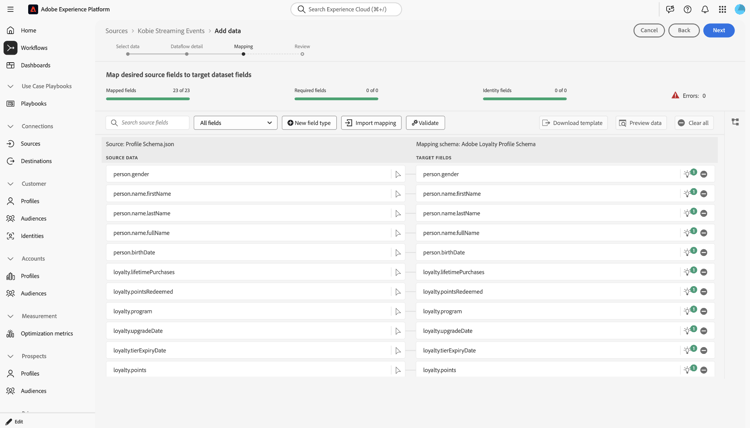Viewport: 750px width, 428px height.
Task: Open Playbooks in the sidebar
Action: pos(33,103)
